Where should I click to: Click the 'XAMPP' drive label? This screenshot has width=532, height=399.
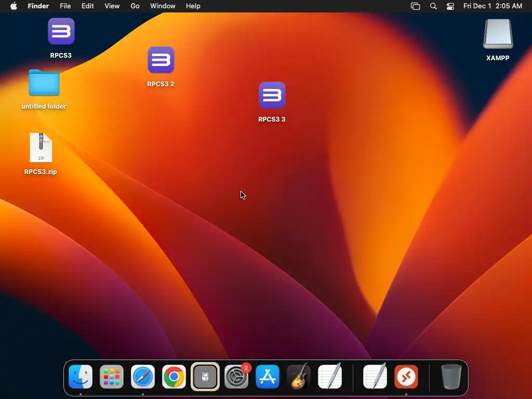pyautogui.click(x=498, y=58)
